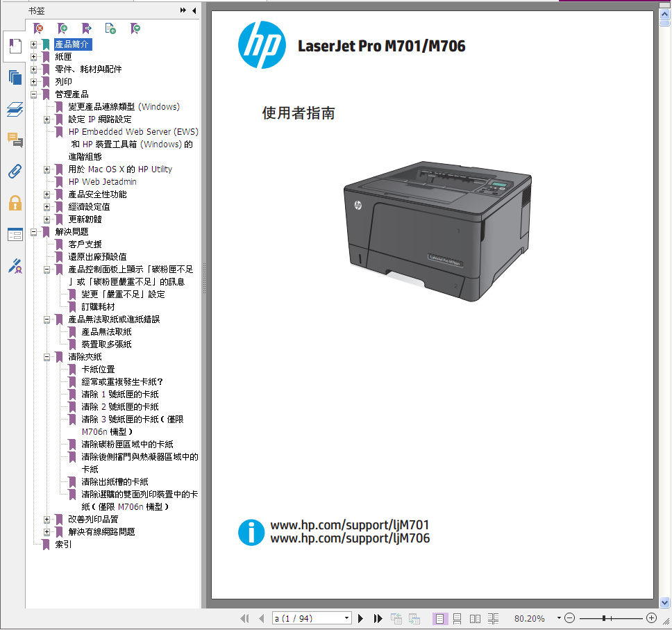
Task: Select the 產品無法取紙 bookmark
Action: [x=106, y=332]
